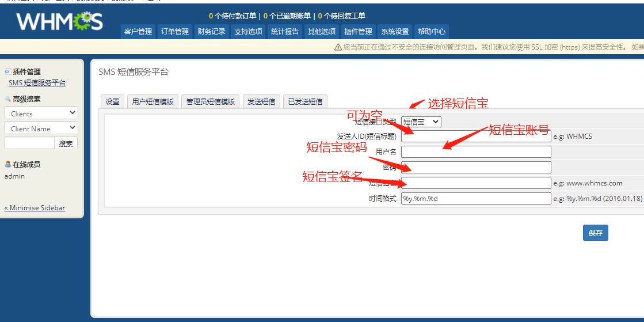644x322 pixels.
Task: Open the 系统设置 menu
Action: [395, 32]
